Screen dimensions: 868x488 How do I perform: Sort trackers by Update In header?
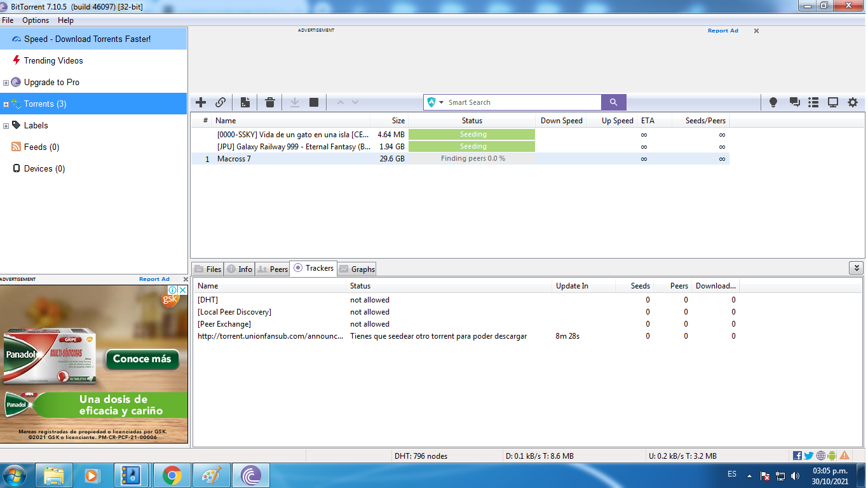(x=583, y=286)
